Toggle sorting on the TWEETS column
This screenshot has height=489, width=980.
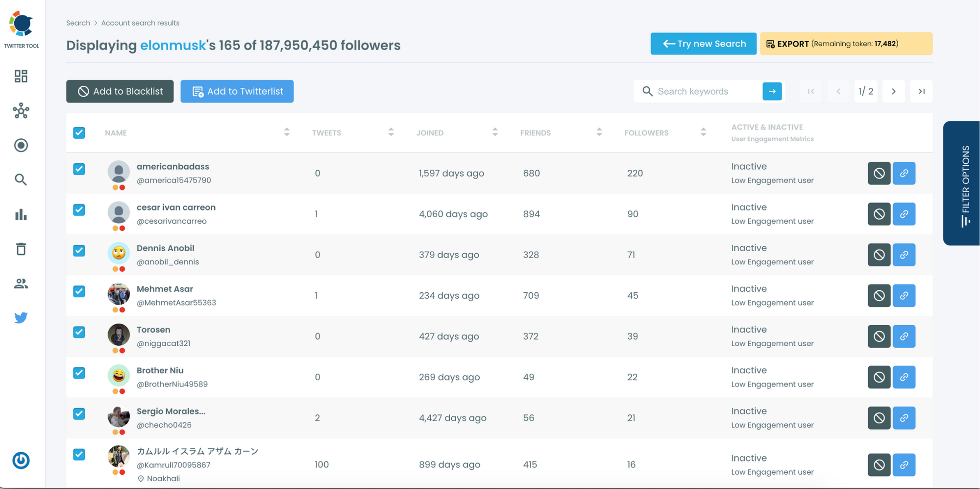coord(391,132)
